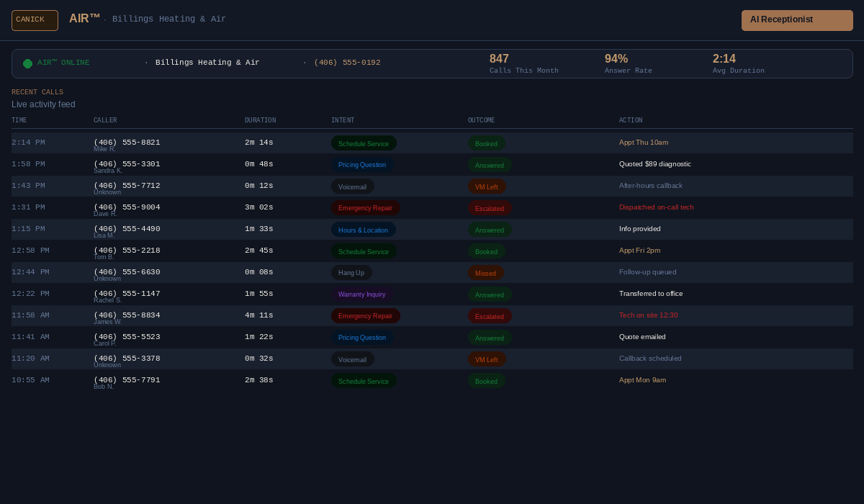
Task: Select caller (406) 555-4490
Action: [x=127, y=229]
